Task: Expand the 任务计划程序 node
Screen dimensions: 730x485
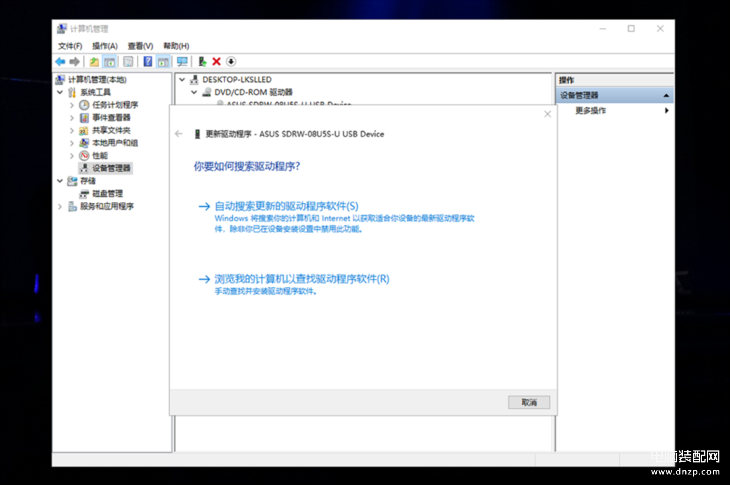Action: (x=72, y=105)
